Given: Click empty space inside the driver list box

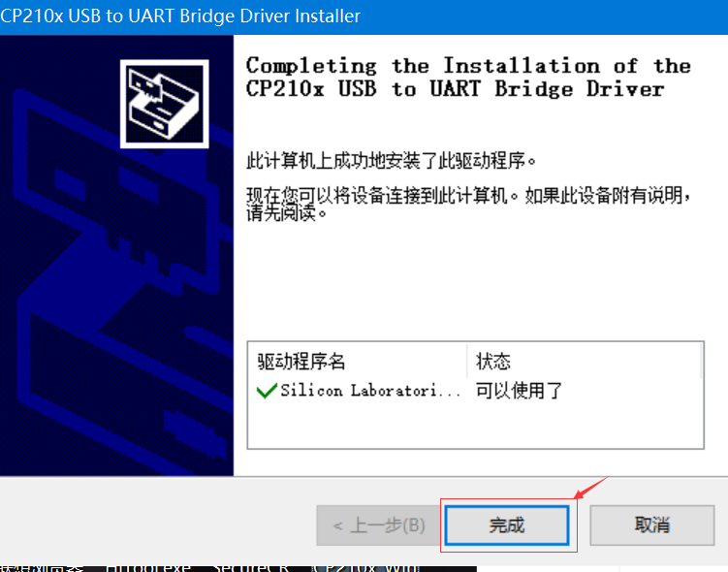Looking at the screenshot, I should (x=475, y=425).
